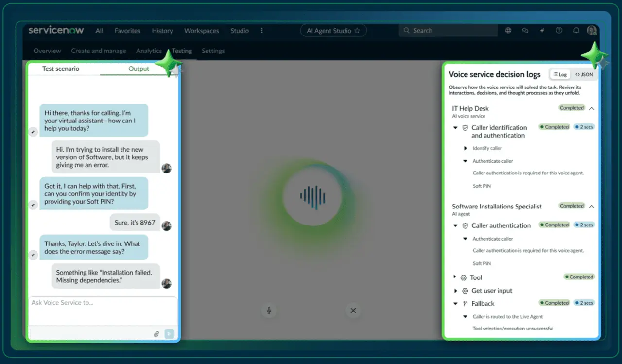Click the X icon to end voice session
This screenshot has width=622, height=364.
pos(353,311)
